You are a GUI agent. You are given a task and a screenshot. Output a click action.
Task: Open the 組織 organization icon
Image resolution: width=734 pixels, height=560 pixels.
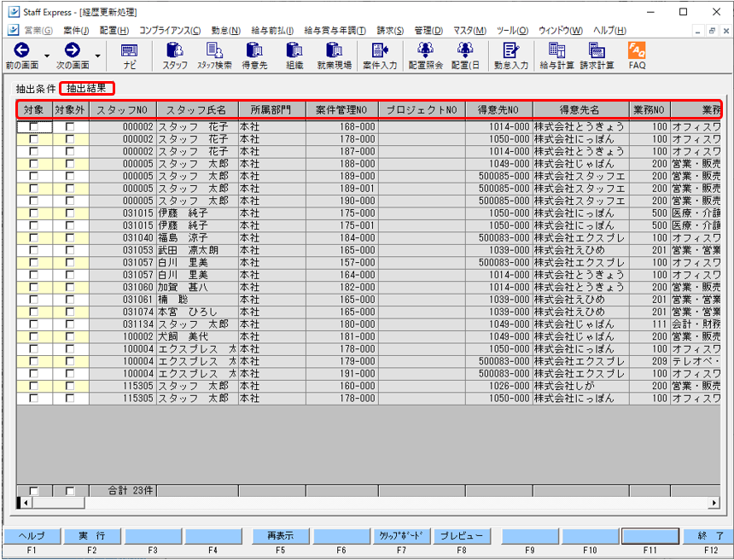(x=294, y=55)
